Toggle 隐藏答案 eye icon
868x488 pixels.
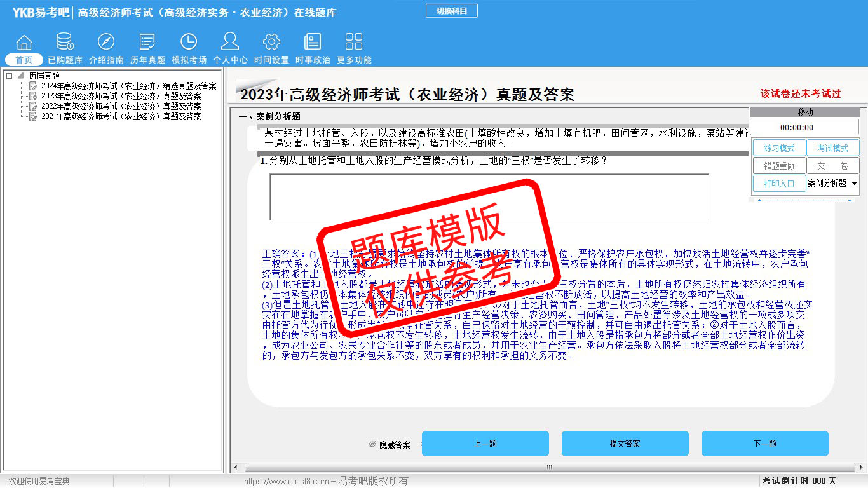tap(372, 445)
